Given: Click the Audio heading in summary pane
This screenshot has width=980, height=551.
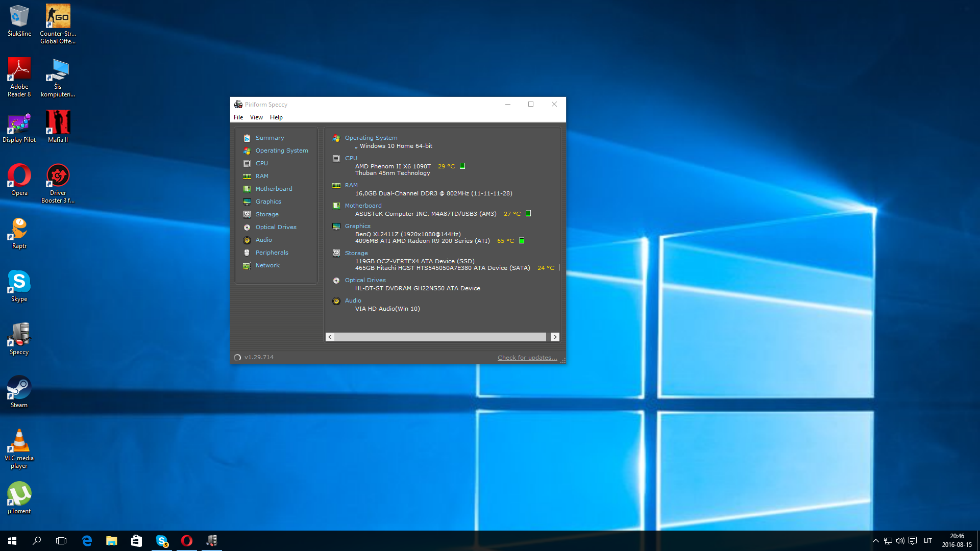Looking at the screenshot, I should click(353, 300).
